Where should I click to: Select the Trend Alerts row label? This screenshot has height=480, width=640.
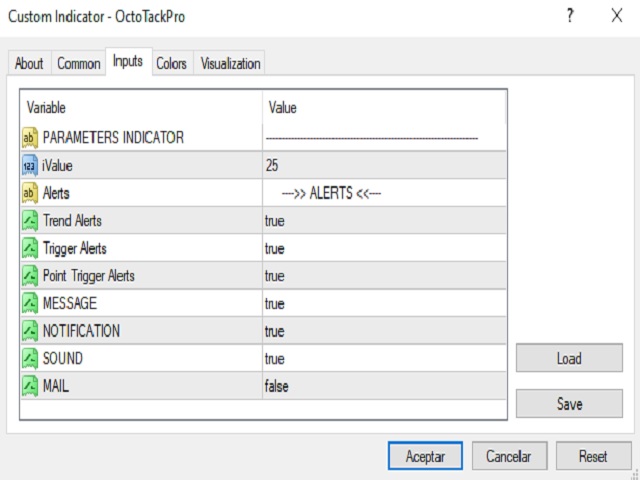pos(72,221)
